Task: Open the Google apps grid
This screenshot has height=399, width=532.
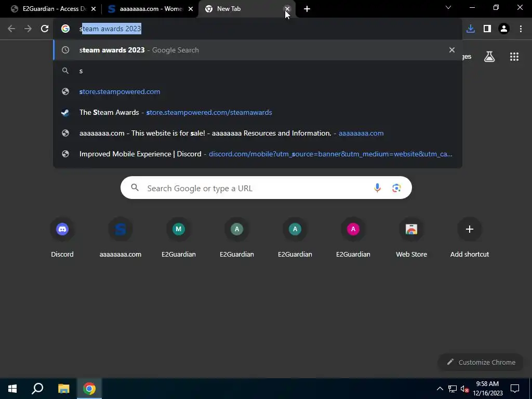Action: (x=514, y=57)
